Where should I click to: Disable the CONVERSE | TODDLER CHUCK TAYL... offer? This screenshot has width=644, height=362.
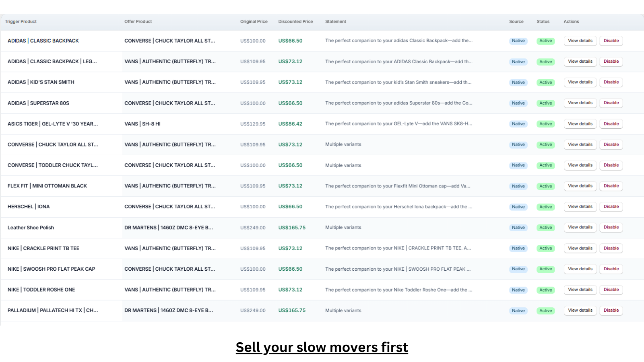pyautogui.click(x=611, y=165)
